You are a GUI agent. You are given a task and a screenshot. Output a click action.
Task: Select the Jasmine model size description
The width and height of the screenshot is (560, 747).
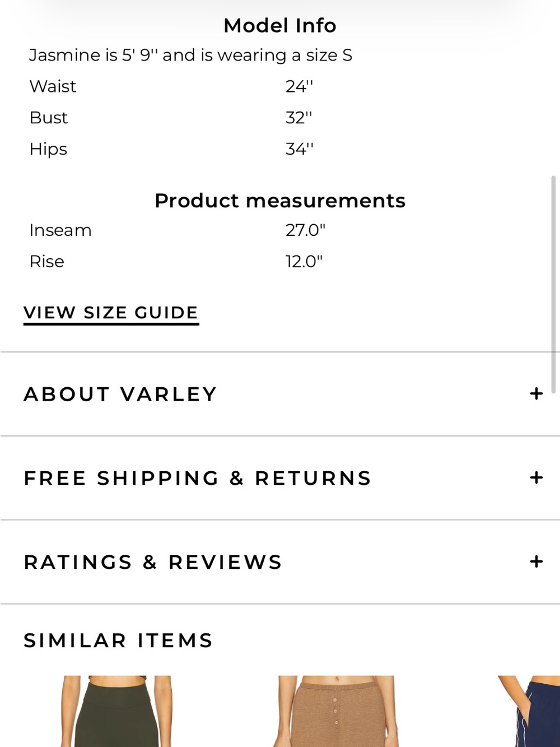190,55
